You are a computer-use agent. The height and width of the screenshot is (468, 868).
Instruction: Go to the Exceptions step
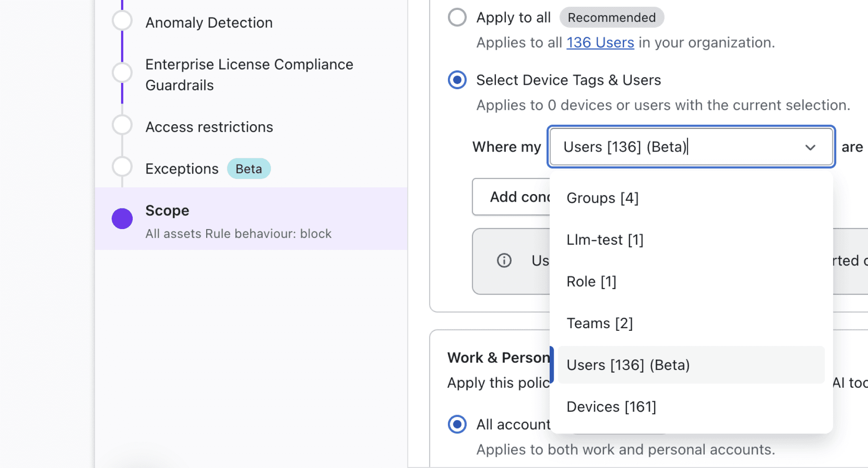pos(182,169)
